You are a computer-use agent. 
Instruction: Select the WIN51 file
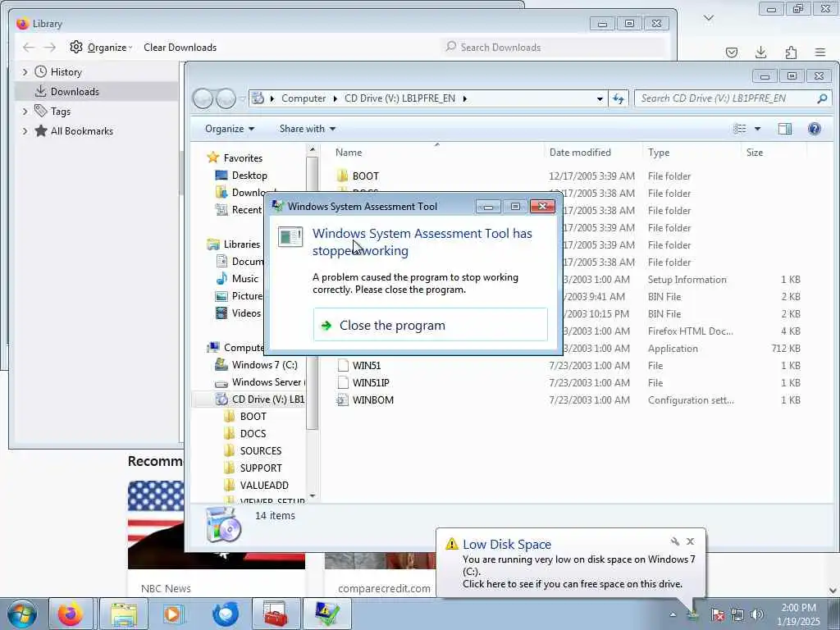[x=367, y=365]
